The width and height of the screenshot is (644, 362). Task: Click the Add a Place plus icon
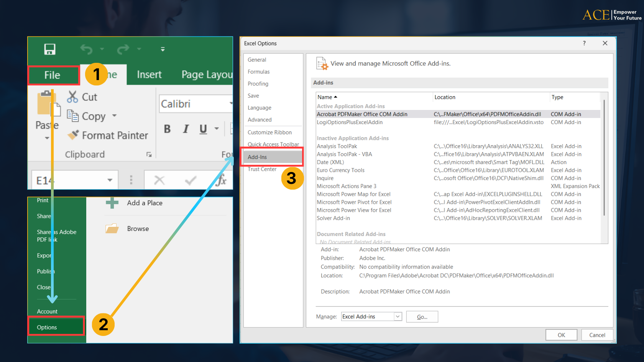[112, 203]
